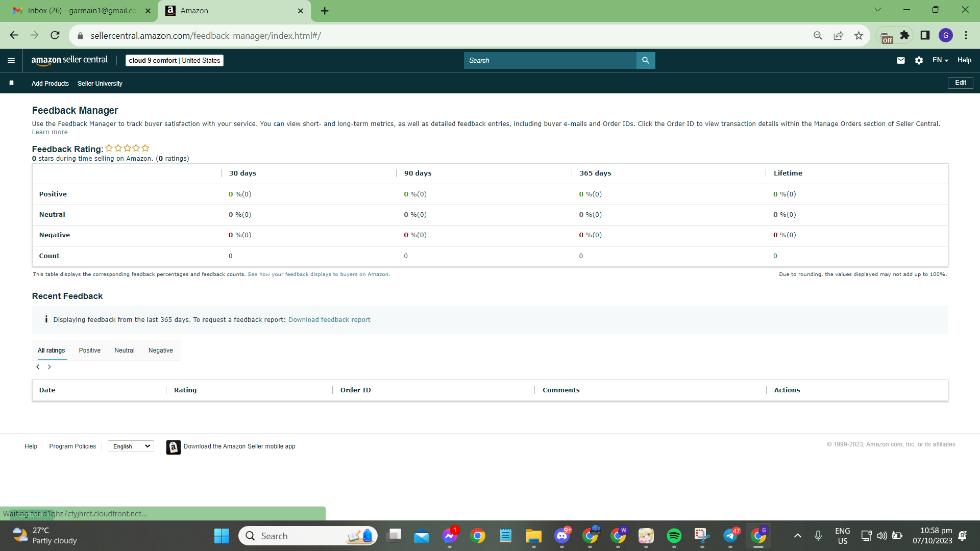
Task: Click the Learn more link
Action: pos(50,132)
